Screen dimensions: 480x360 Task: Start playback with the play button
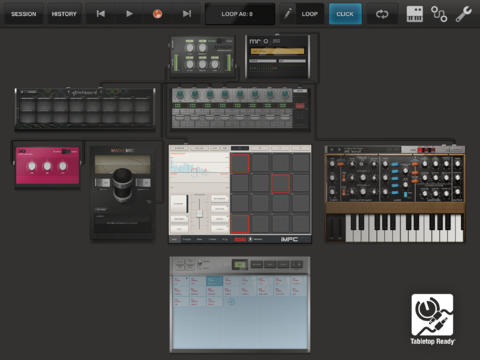click(129, 14)
